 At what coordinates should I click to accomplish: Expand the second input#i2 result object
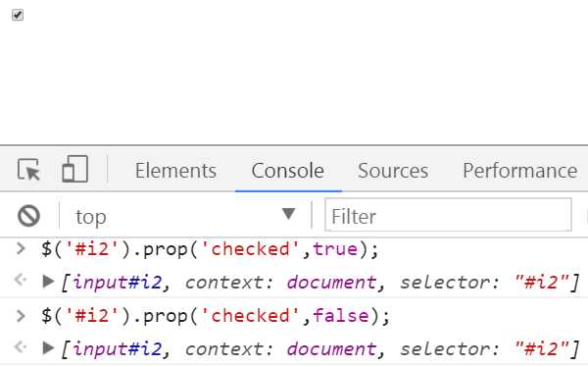48,347
